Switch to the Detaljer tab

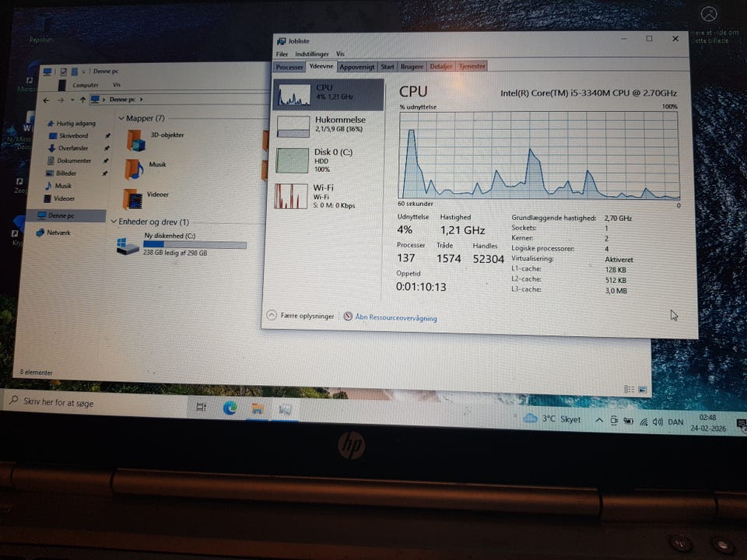pos(440,67)
